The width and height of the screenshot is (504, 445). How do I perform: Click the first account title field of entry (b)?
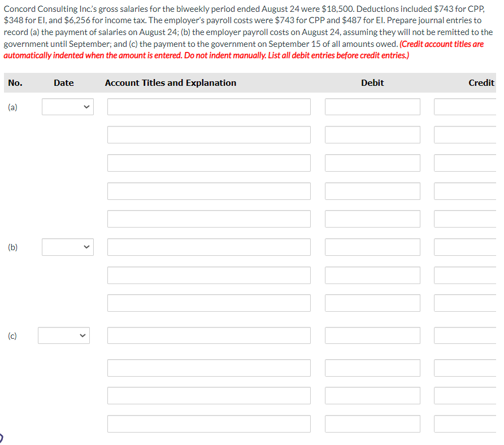[x=209, y=247]
